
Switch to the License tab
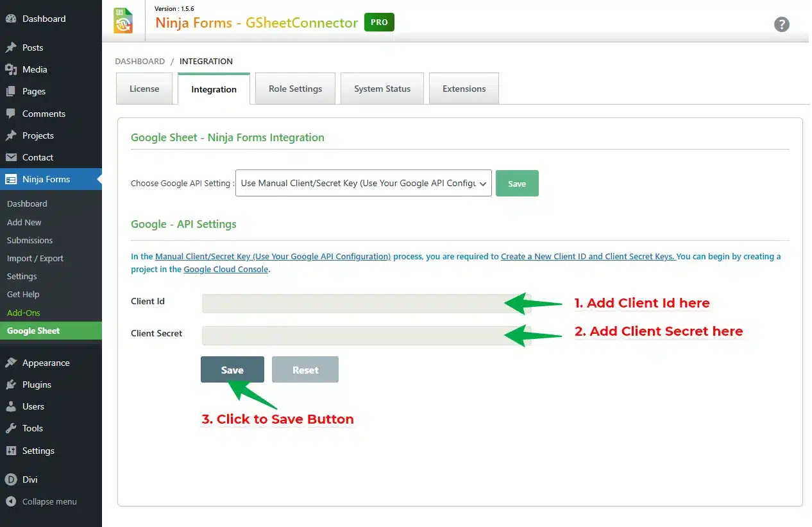click(x=144, y=89)
